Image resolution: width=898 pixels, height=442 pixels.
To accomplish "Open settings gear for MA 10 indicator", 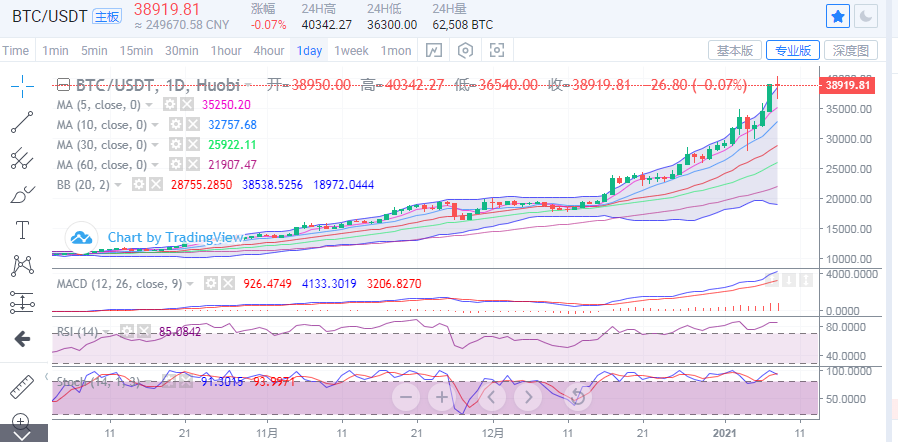I will click(176, 125).
